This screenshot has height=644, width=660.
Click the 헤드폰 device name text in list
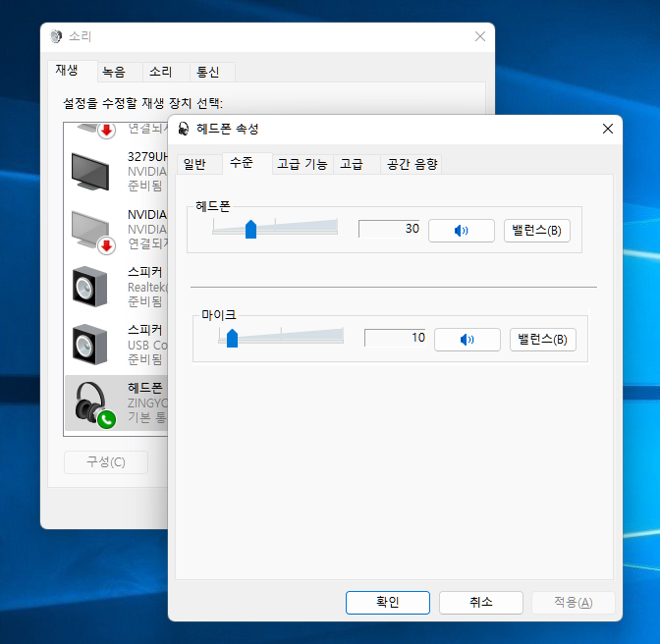tap(144, 388)
